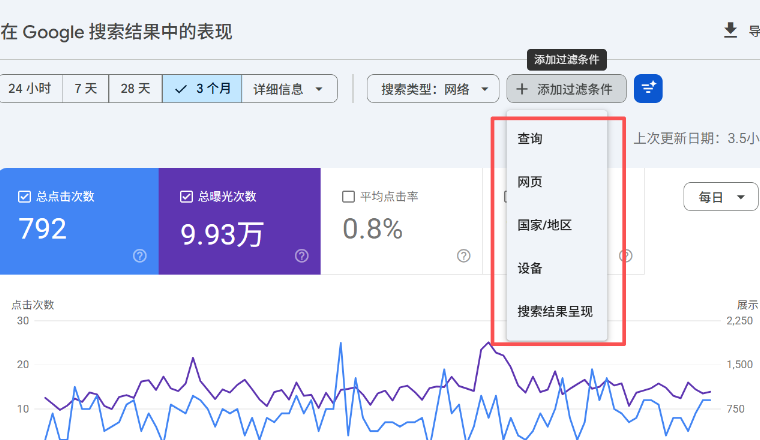Select the 7 天 date range
Screen dimensions: 760x440
pyautogui.click(x=85, y=89)
